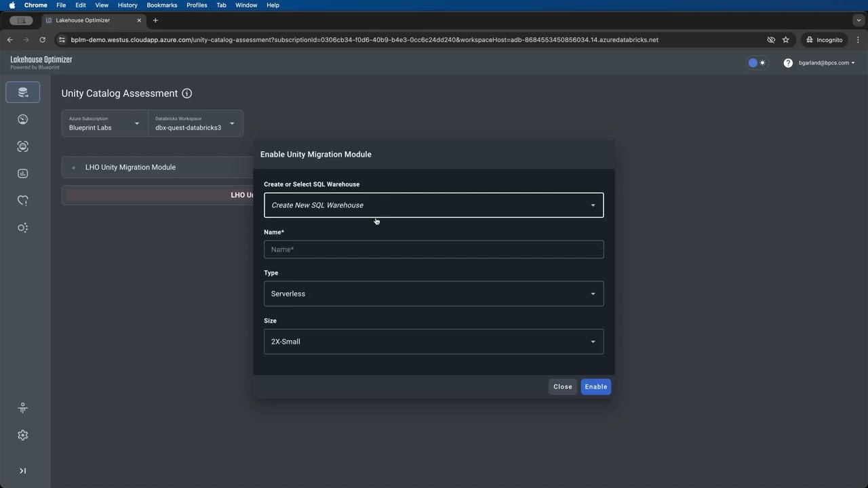The width and height of the screenshot is (868, 488).
Task: Open Create or Select SQL Warehouse dropdown
Action: (433, 205)
